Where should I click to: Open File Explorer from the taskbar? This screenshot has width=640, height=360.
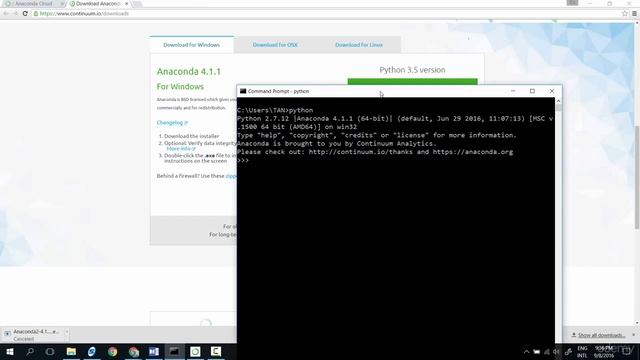click(x=71, y=351)
